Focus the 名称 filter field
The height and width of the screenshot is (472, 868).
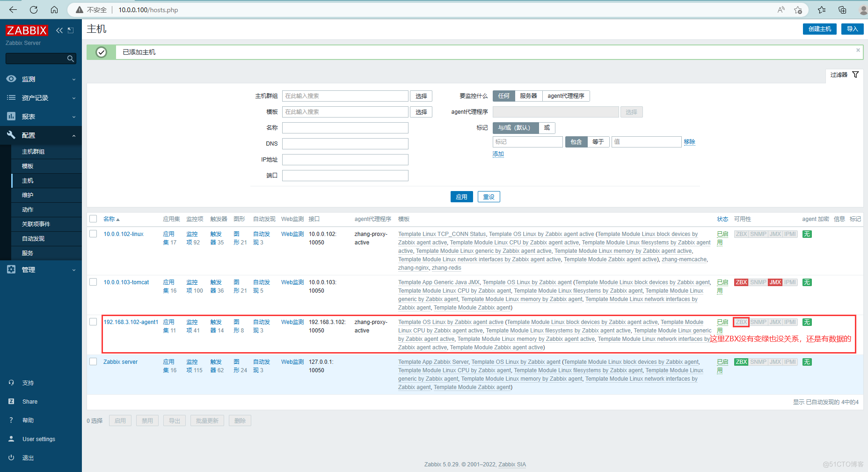click(x=345, y=128)
